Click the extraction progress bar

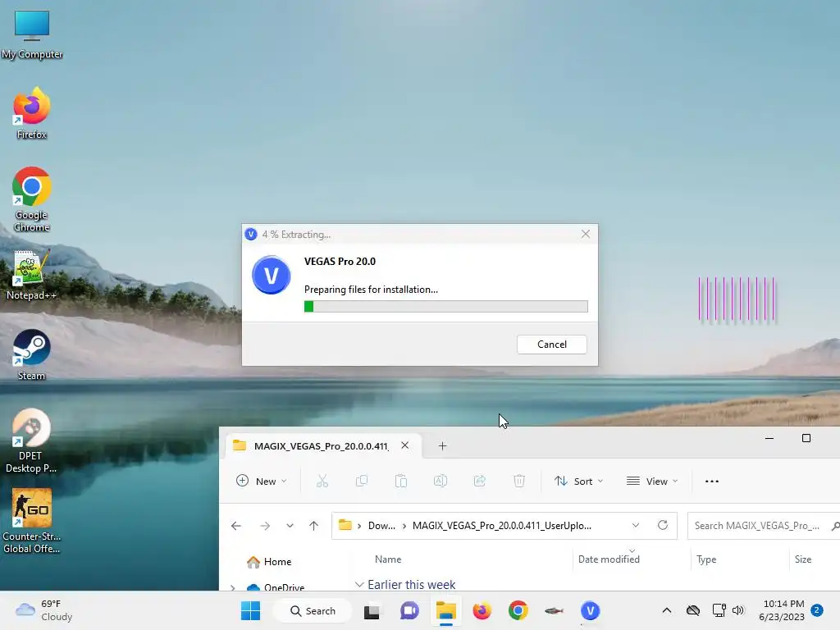[x=445, y=307]
